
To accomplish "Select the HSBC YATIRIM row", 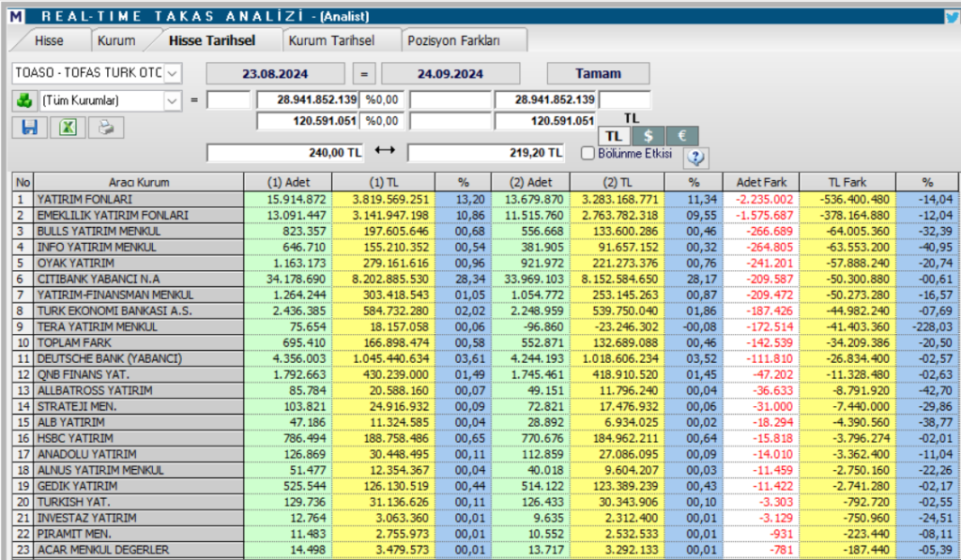I will (x=485, y=438).
